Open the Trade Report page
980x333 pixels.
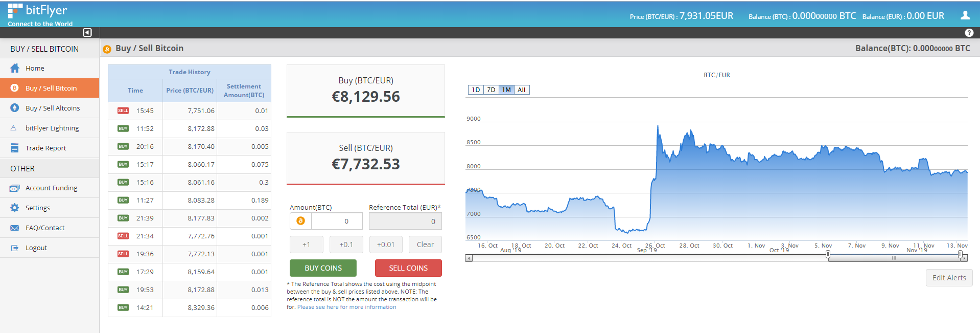point(50,148)
